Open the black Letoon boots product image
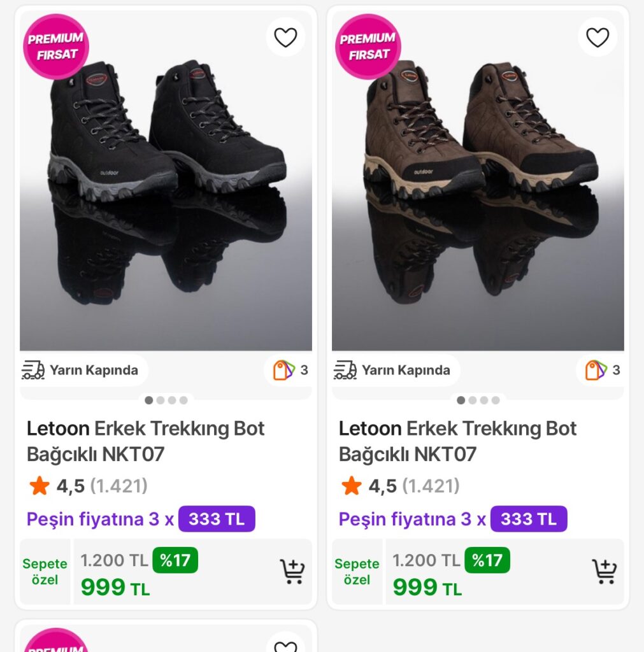Screen dimensions: 644x652 tap(166, 191)
